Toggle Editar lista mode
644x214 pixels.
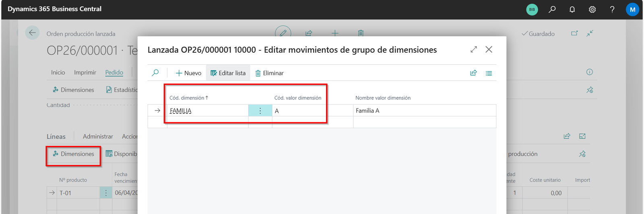tap(228, 73)
